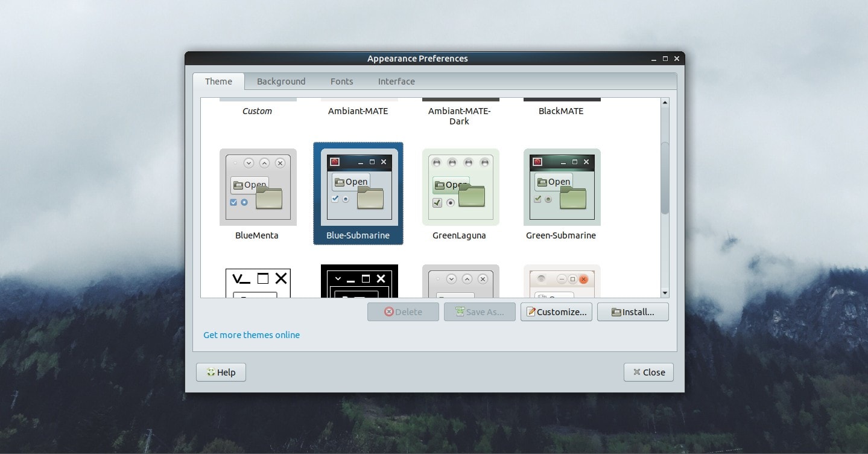Choose the Green-Submarine theme preview
The height and width of the screenshot is (454, 868).
click(x=562, y=187)
